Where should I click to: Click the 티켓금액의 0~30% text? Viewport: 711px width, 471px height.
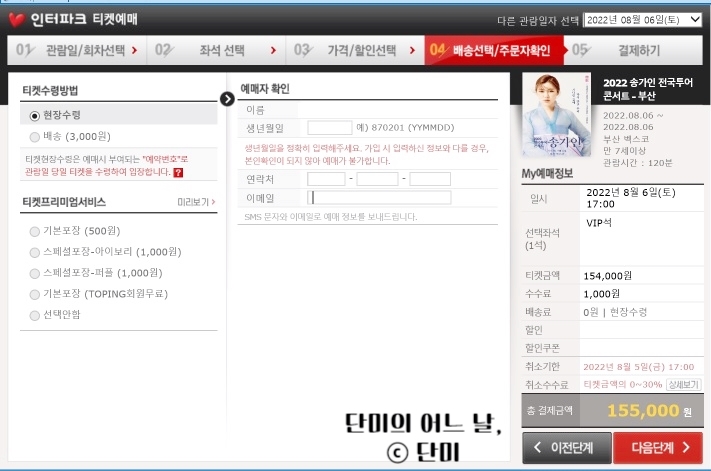[x=623, y=384]
